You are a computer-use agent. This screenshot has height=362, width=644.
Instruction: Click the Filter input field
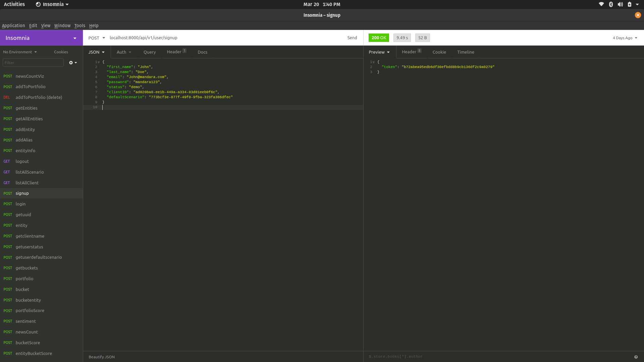point(33,63)
